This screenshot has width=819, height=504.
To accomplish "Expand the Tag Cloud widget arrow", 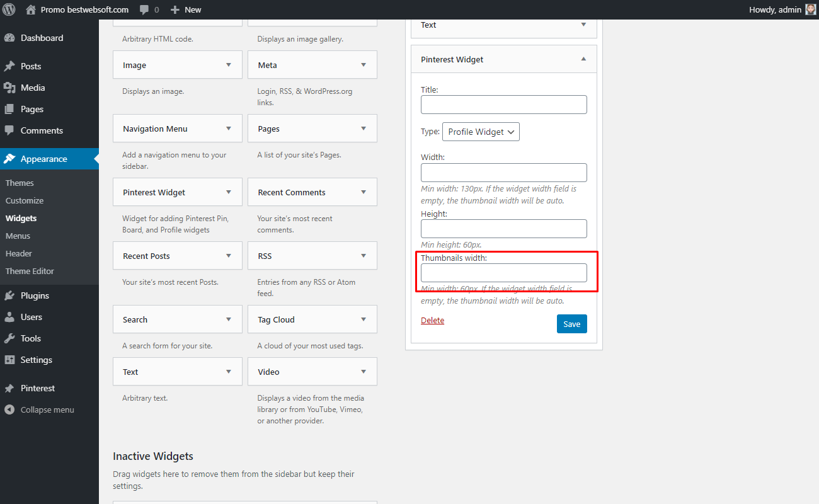I will point(364,319).
